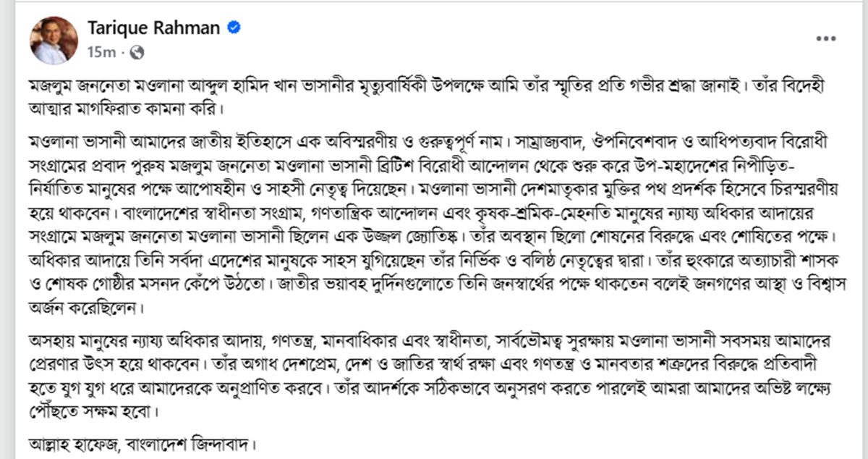Open Tarique Rahman's profile picture
Screen dimensions: 868x459
[x=54, y=40]
